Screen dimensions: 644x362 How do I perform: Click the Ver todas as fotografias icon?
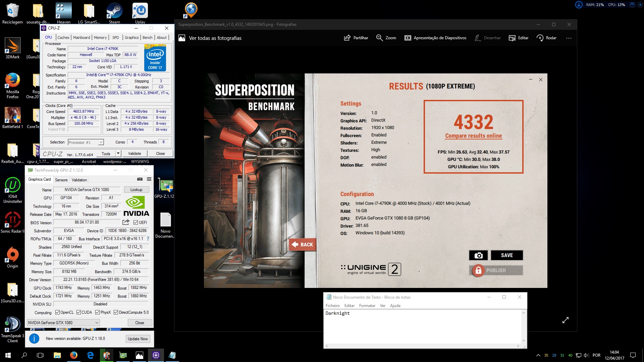[x=182, y=38]
